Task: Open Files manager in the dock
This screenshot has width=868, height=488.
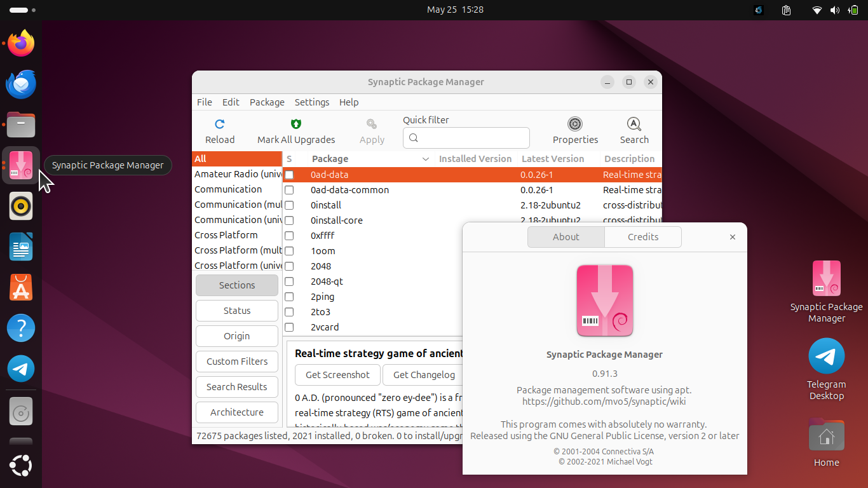Action: click(21, 125)
